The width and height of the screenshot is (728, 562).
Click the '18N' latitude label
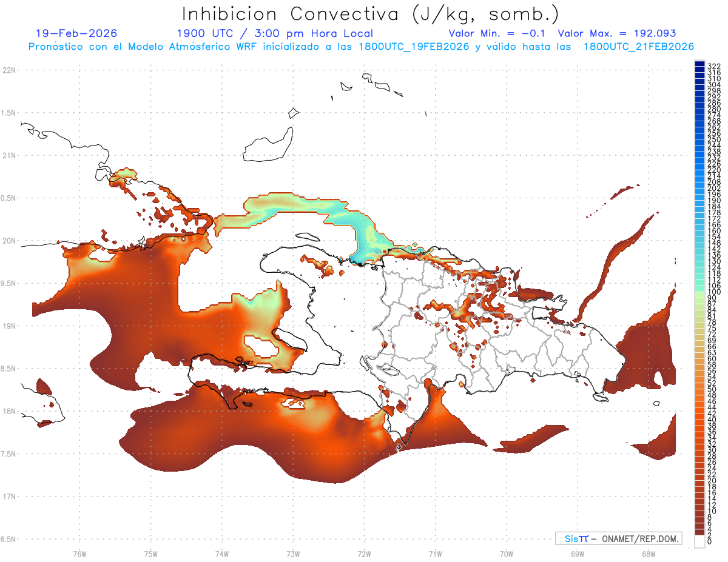click(x=9, y=411)
